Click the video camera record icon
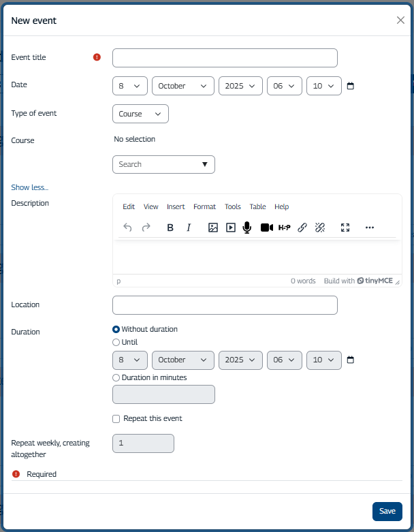This screenshot has width=414, height=532. tap(266, 228)
